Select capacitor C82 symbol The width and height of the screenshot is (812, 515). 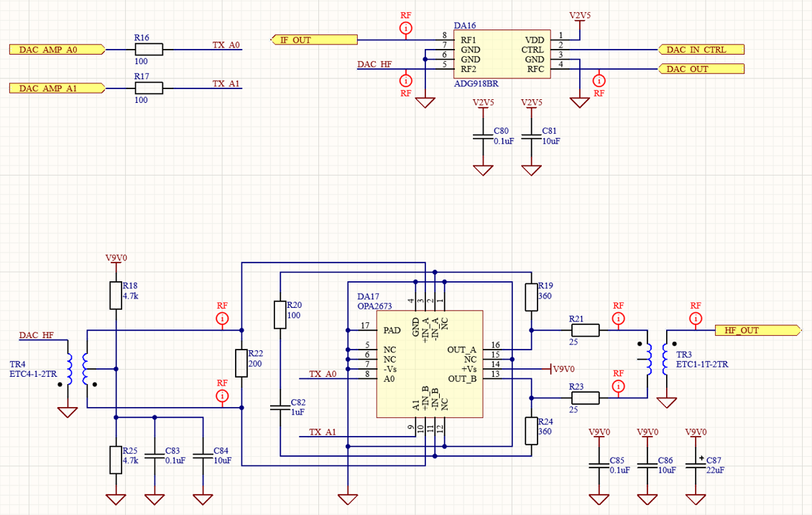pyautogui.click(x=280, y=407)
